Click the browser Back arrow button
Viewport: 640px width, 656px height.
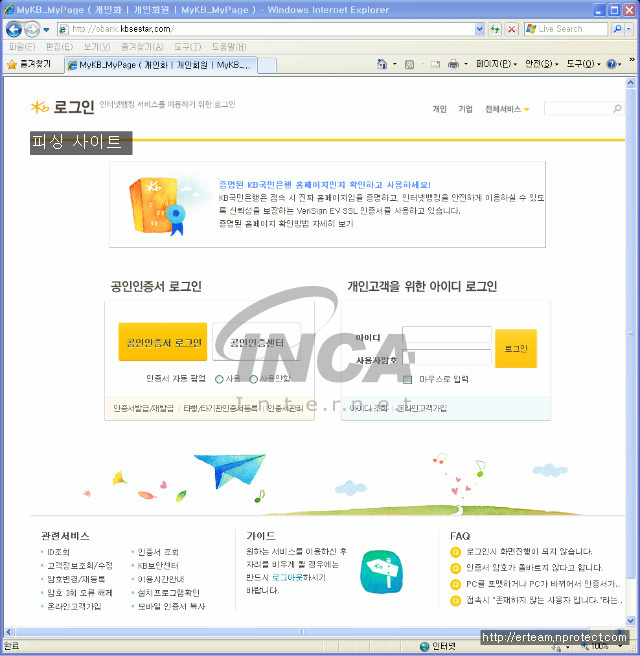tap(14, 29)
